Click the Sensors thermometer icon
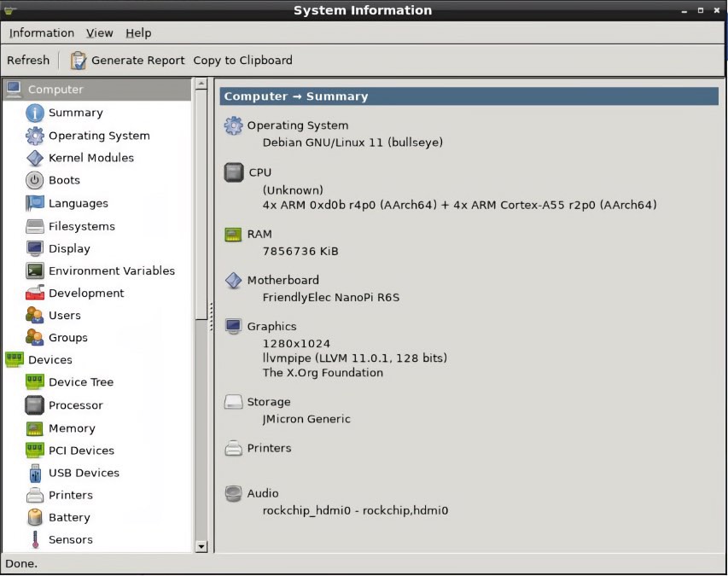 click(35, 540)
